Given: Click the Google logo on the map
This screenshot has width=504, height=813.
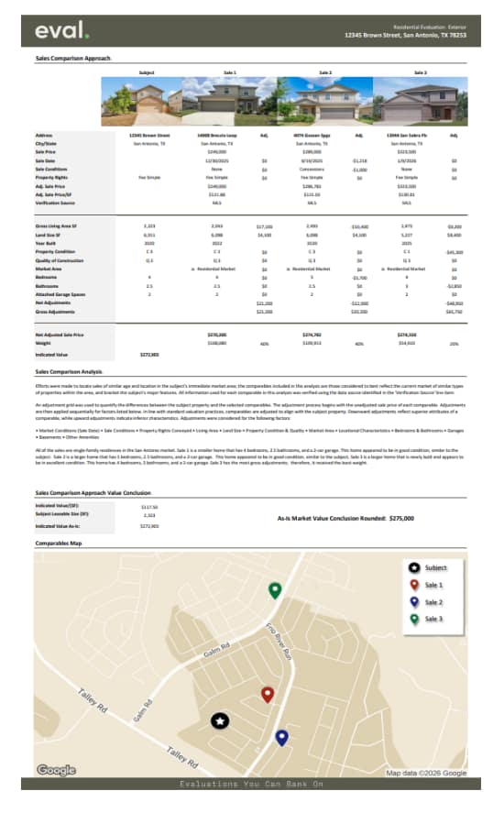Looking at the screenshot, I should [57, 770].
